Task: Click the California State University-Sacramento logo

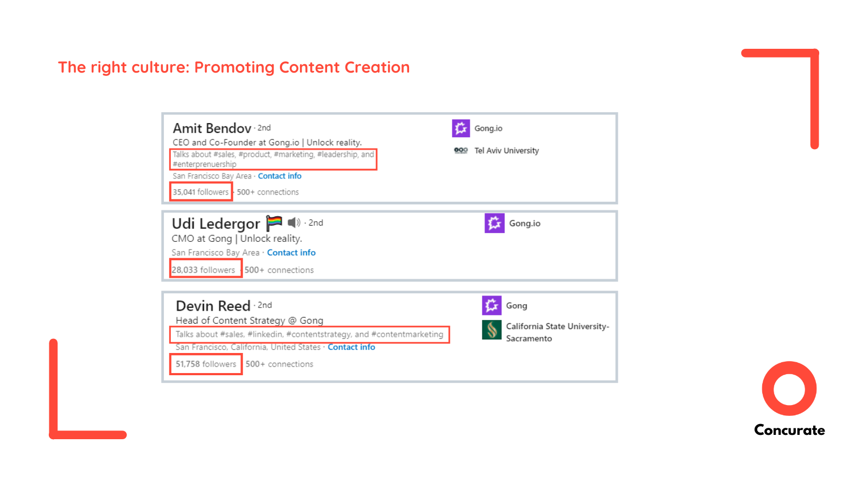Action: (x=492, y=330)
